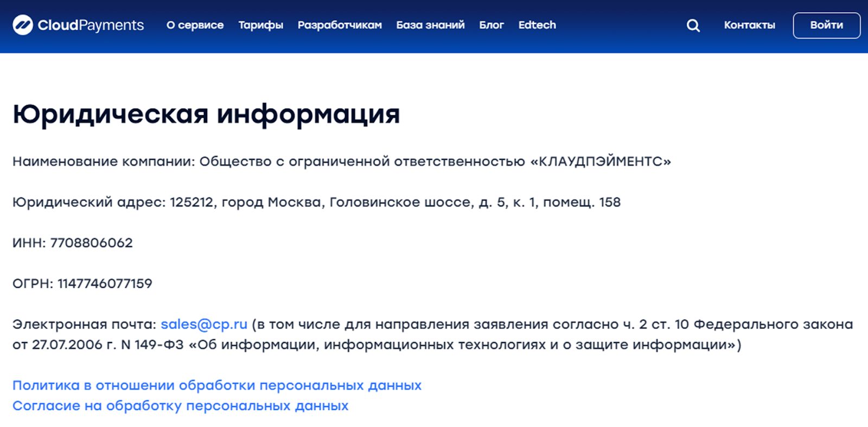Click the sales@cp.ru email link
Image resolution: width=868 pixels, height=427 pixels.
[204, 324]
